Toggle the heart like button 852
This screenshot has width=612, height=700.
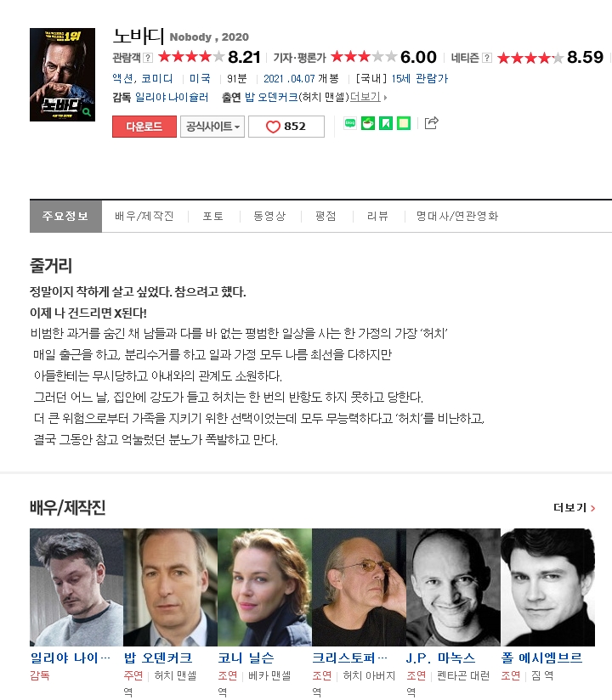point(286,127)
